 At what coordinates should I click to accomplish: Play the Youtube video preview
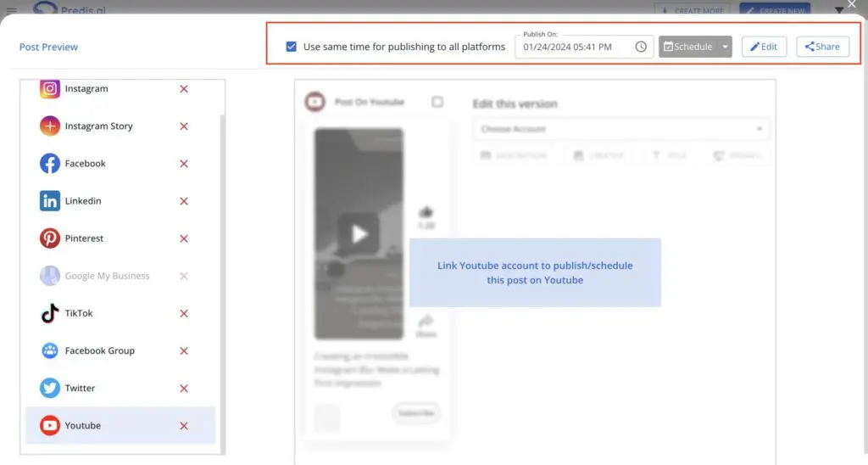tap(359, 233)
